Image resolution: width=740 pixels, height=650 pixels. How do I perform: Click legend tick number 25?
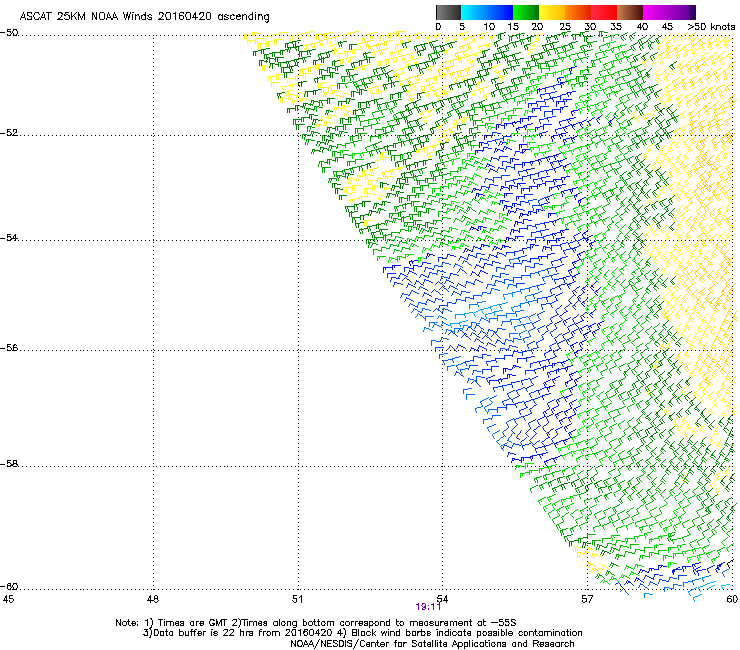pos(565,27)
